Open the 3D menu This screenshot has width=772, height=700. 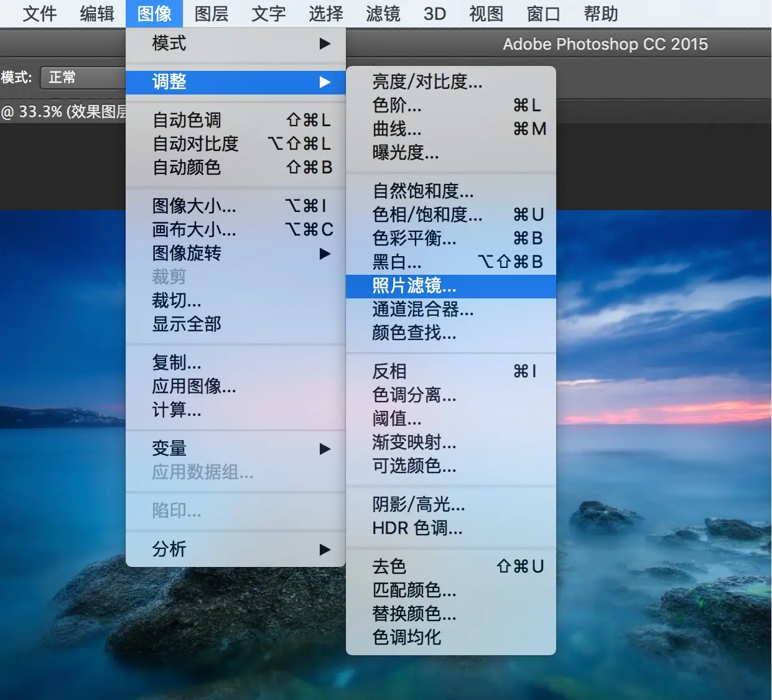435,14
